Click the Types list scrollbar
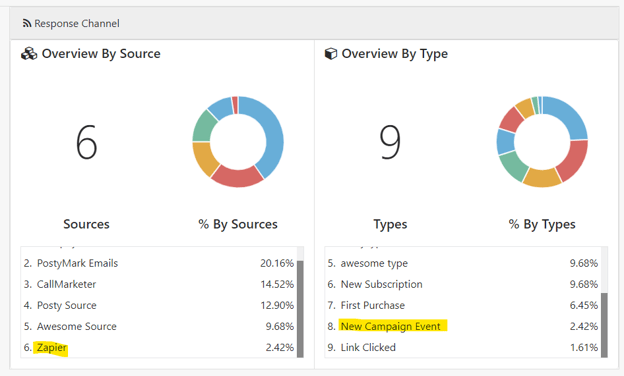624x376 pixels. [604, 325]
